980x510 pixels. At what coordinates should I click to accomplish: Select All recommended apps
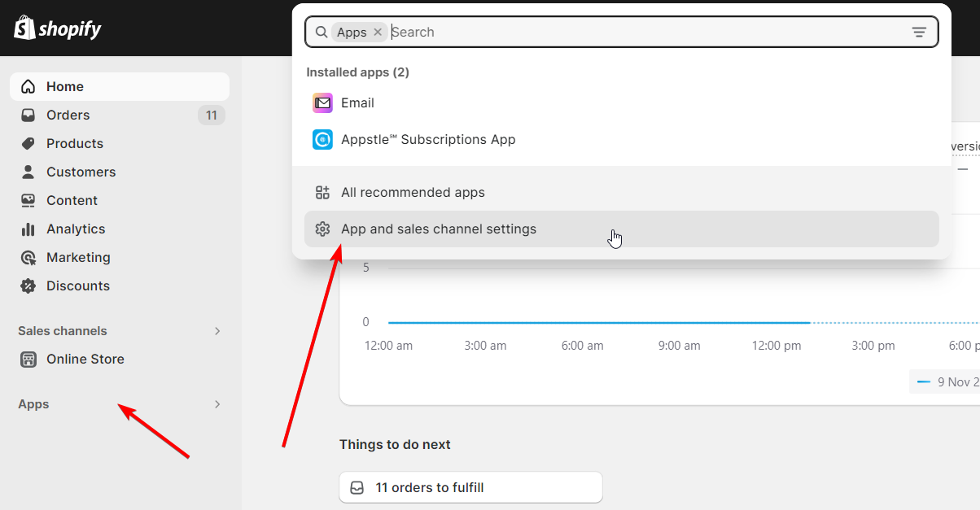622,192
